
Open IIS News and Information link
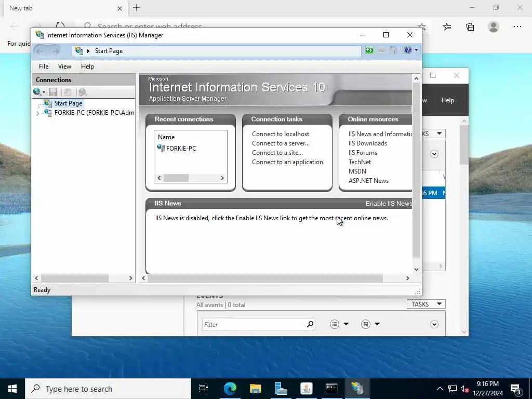pos(380,134)
